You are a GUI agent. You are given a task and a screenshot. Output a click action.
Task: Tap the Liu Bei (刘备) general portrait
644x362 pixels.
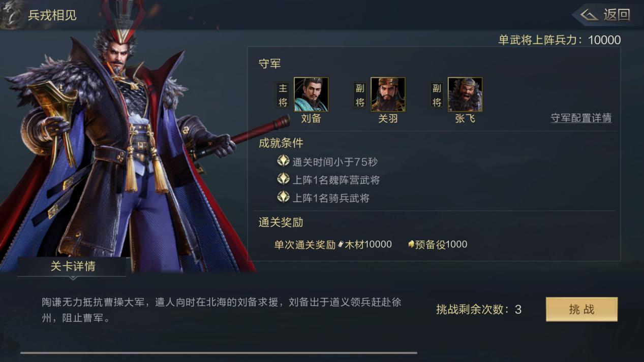click(311, 94)
